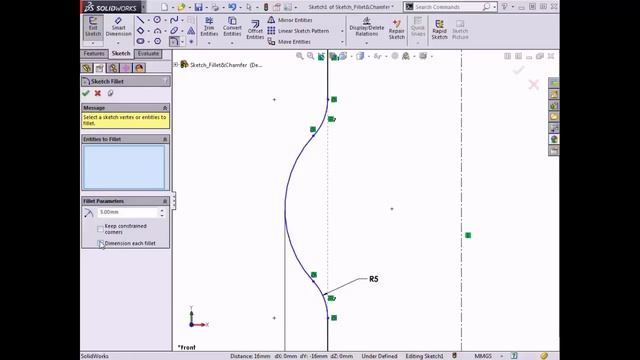Open the Sketch Fillet tool dropdown arrow
640x360 pixels.
click(x=182, y=41)
